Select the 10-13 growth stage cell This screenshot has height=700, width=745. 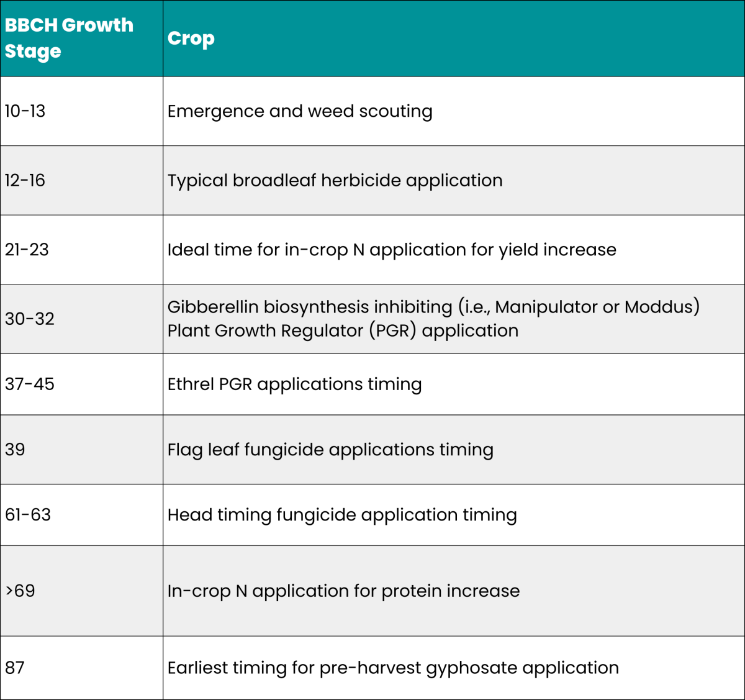coord(81,111)
